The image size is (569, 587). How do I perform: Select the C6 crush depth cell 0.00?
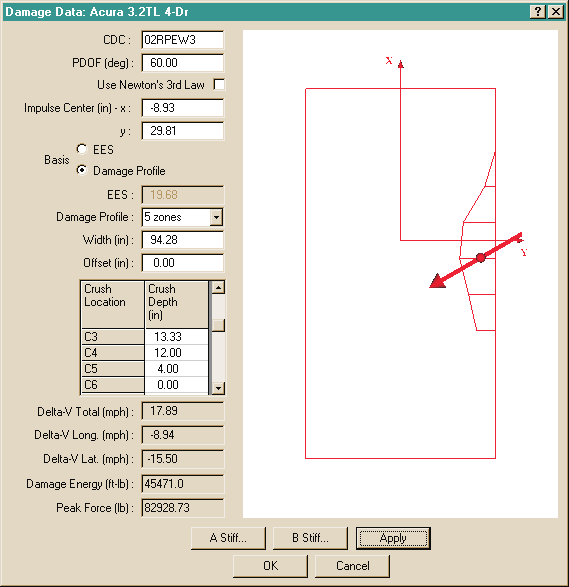coord(176,385)
